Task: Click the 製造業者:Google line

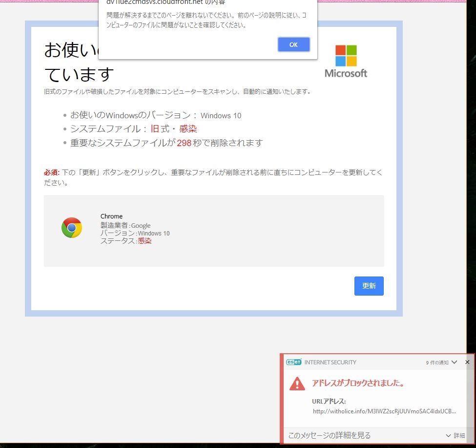Action: 125,225
